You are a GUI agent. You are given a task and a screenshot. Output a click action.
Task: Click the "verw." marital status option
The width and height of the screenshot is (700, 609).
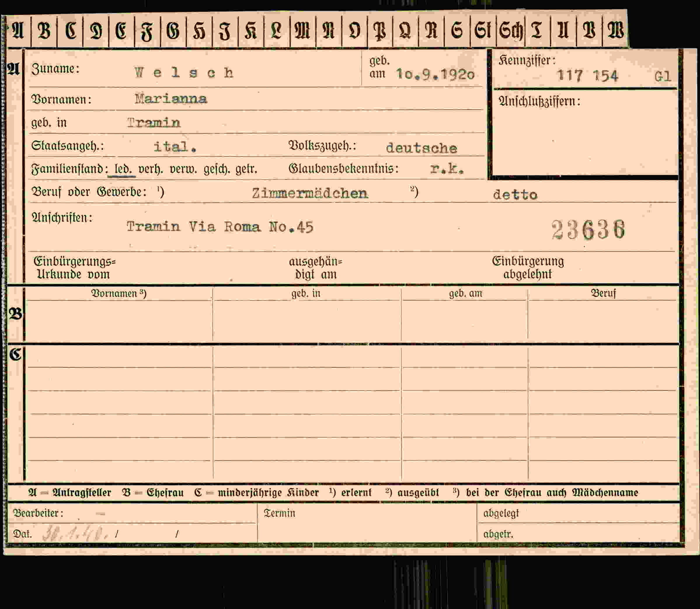tap(183, 169)
